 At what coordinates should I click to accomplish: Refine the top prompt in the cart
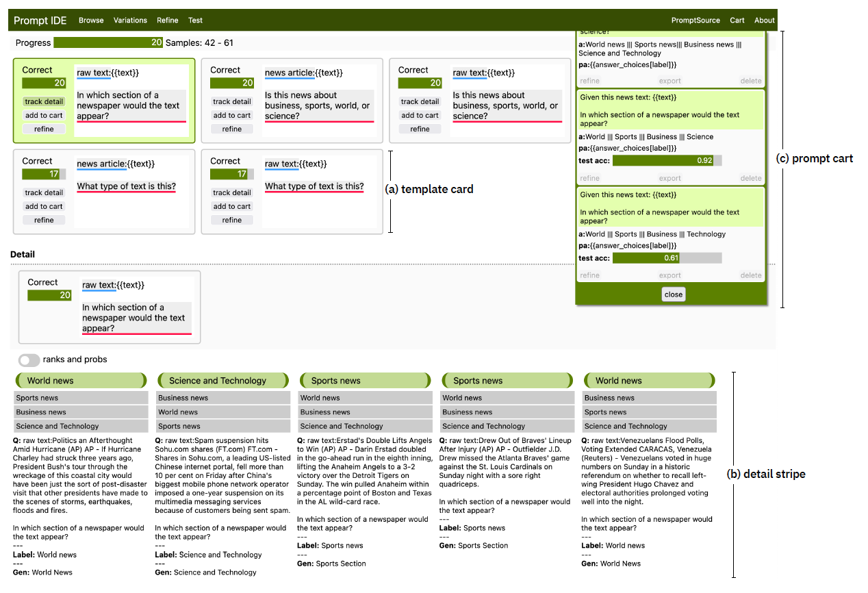(589, 81)
